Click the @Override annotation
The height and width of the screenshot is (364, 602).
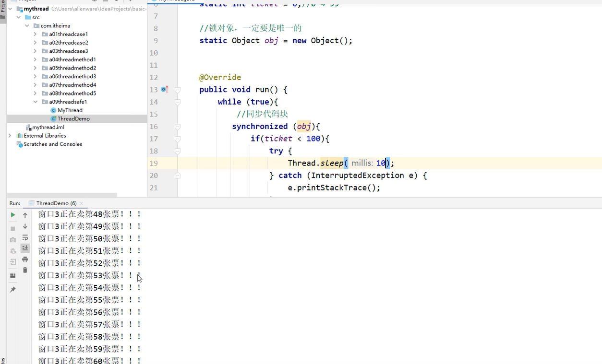[220, 77]
